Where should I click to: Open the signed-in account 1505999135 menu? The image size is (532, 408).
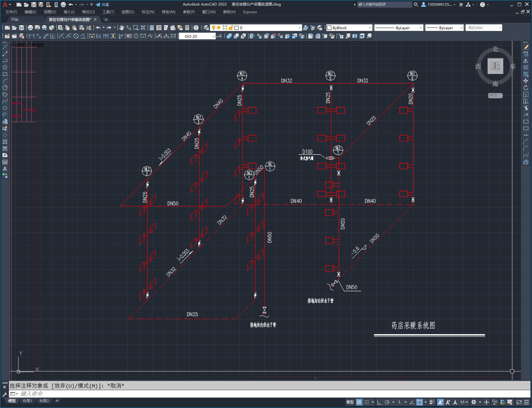pyautogui.click(x=438, y=5)
